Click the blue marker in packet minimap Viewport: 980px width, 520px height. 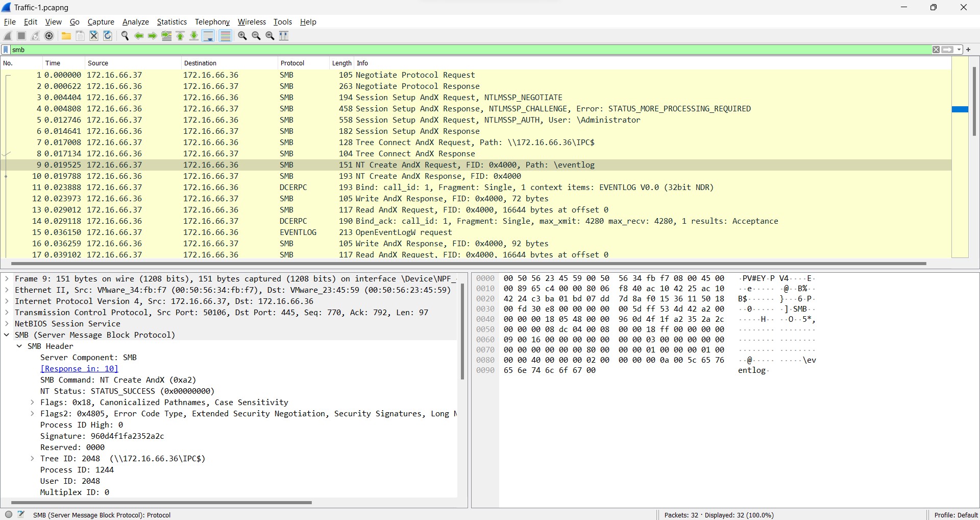pos(960,109)
